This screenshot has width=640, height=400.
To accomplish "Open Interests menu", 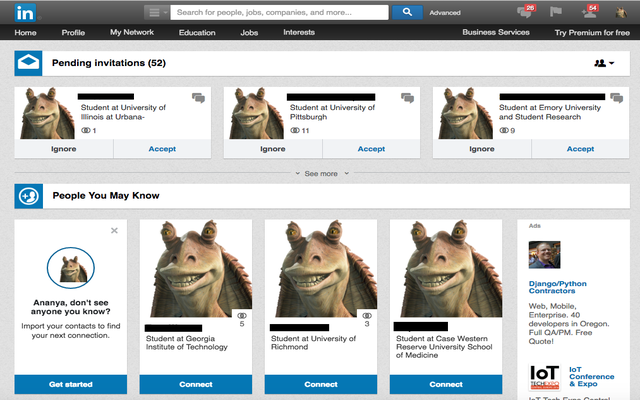I will tap(299, 32).
